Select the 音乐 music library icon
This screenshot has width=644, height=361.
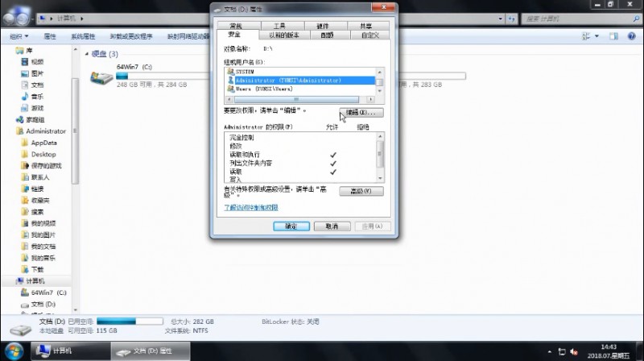tap(25, 96)
